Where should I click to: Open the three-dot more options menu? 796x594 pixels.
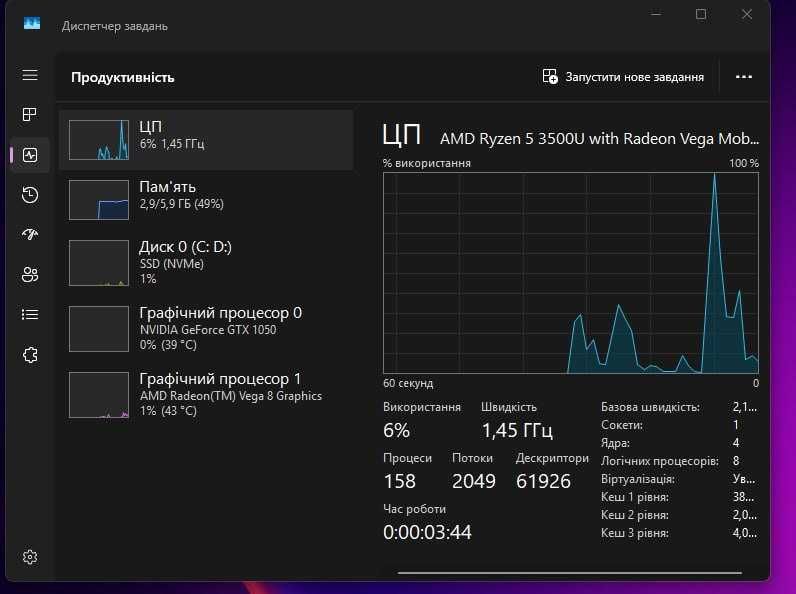coord(744,77)
